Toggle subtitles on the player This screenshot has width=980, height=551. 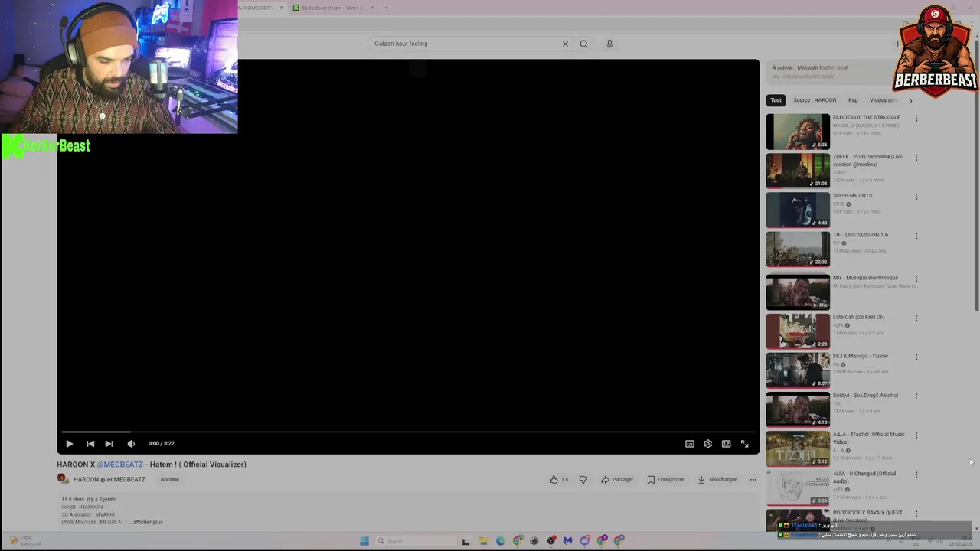[689, 443]
